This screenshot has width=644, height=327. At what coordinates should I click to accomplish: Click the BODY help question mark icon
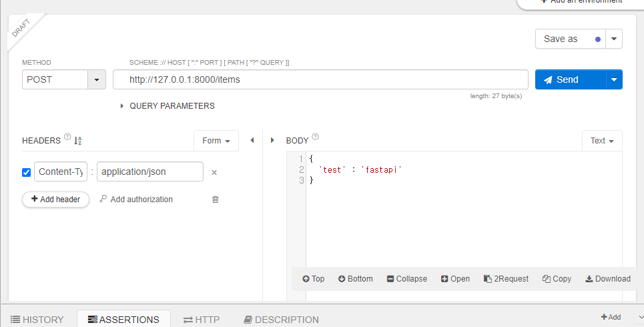coord(316,137)
